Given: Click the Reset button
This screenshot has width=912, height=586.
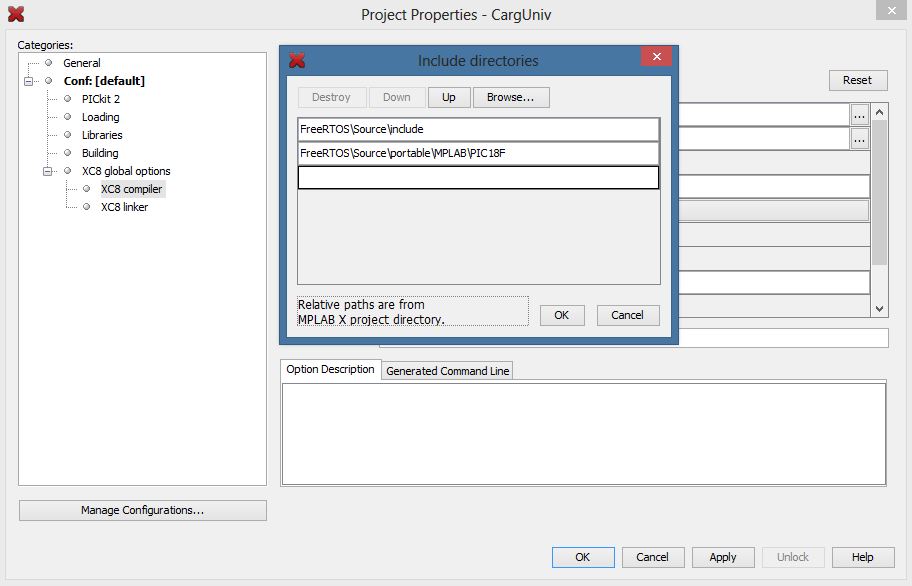Looking at the screenshot, I should [x=858, y=80].
